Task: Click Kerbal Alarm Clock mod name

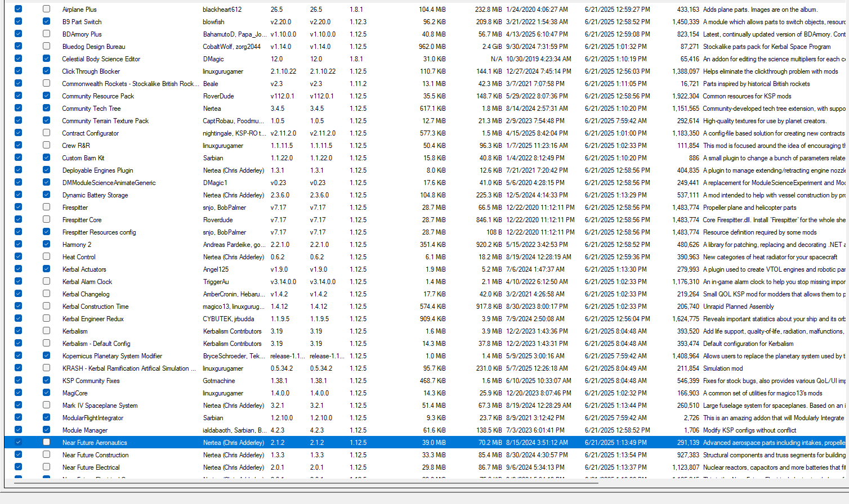Action: [x=87, y=282]
